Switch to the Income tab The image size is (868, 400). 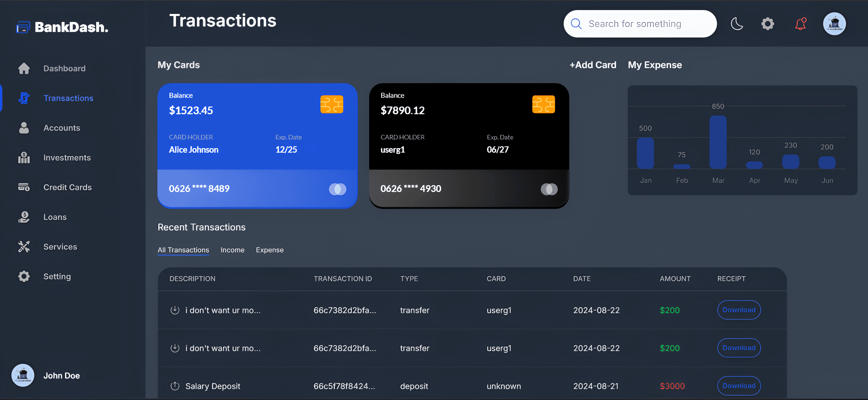[232, 250]
